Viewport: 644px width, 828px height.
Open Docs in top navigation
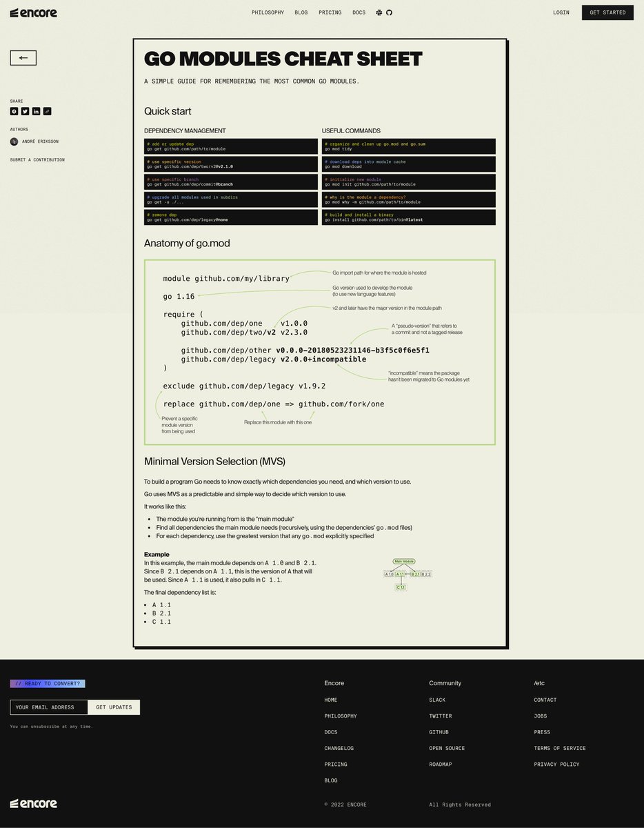point(359,12)
